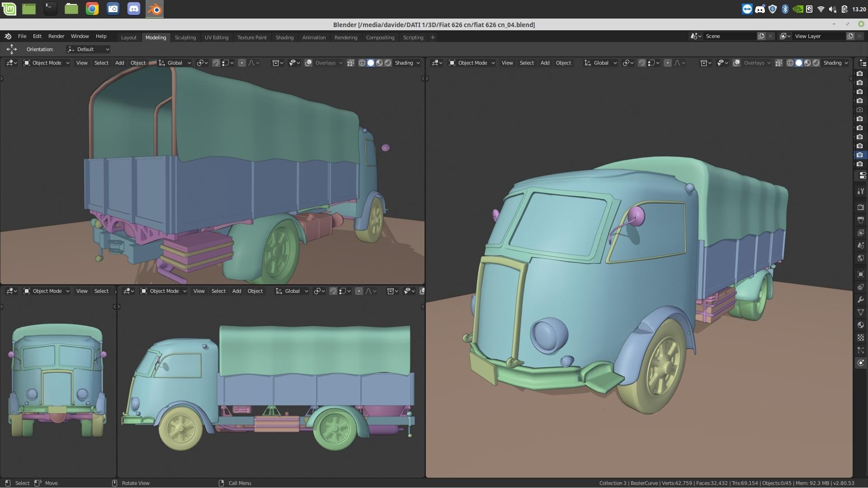Open Scene properties tab
The width and height of the screenshot is (868, 488).
point(860,245)
